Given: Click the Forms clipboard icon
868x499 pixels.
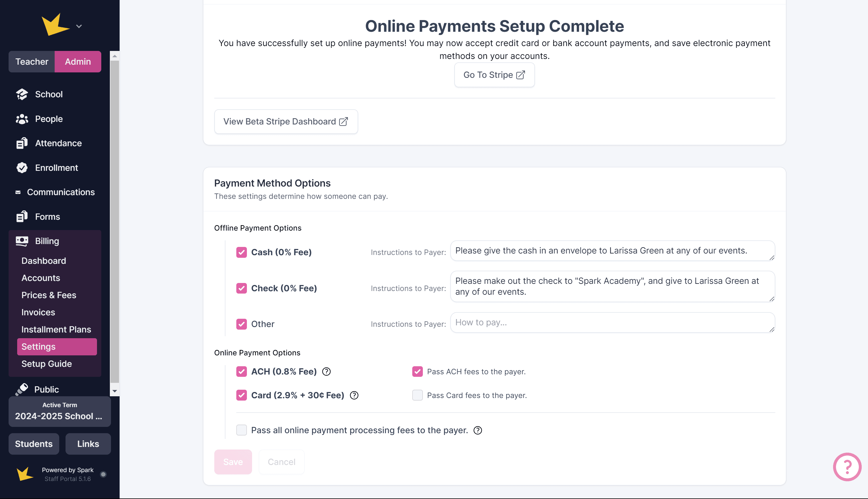Looking at the screenshot, I should 22,217.
